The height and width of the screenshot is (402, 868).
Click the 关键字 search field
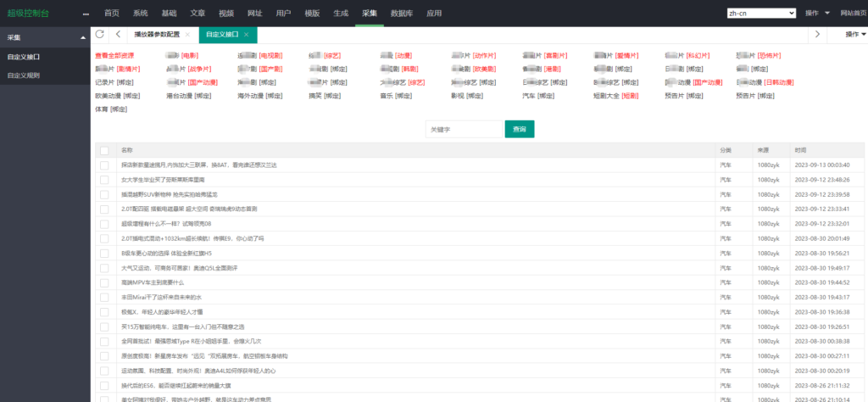(464, 129)
